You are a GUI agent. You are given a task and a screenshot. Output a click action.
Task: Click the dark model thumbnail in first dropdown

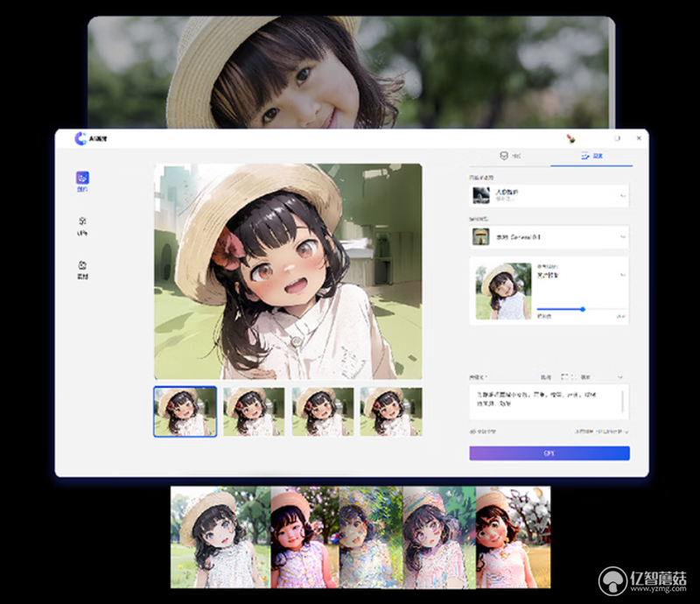pyautogui.click(x=481, y=196)
